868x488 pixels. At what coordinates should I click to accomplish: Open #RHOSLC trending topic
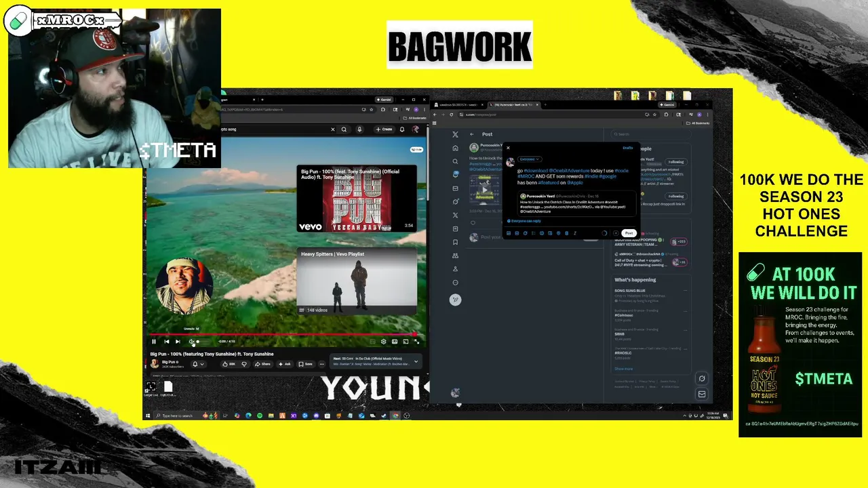[623, 353]
